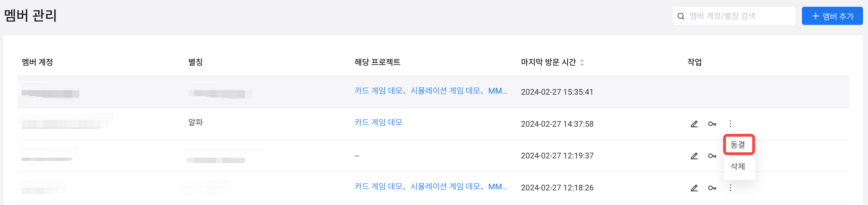The width and height of the screenshot is (868, 205).
Task: Open project links in the 15:35:41 row
Action: [x=431, y=91]
